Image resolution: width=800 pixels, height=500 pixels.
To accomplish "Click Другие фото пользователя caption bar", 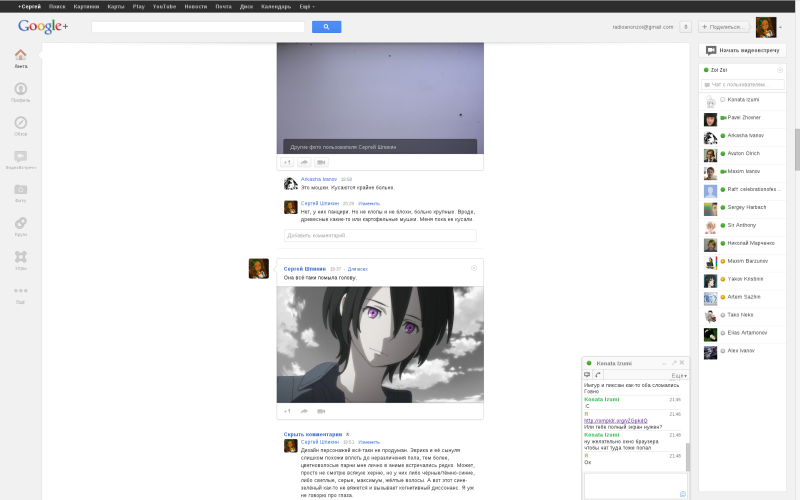I will coord(380,147).
